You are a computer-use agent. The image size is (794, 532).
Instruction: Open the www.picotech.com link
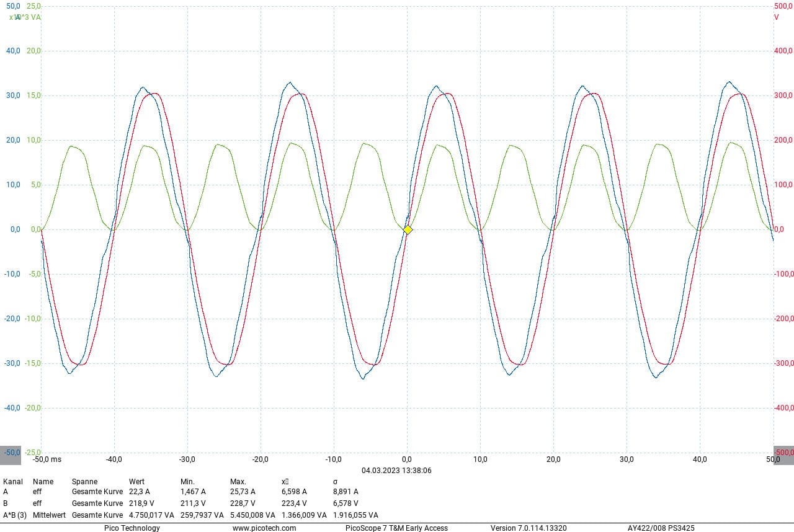264,528
